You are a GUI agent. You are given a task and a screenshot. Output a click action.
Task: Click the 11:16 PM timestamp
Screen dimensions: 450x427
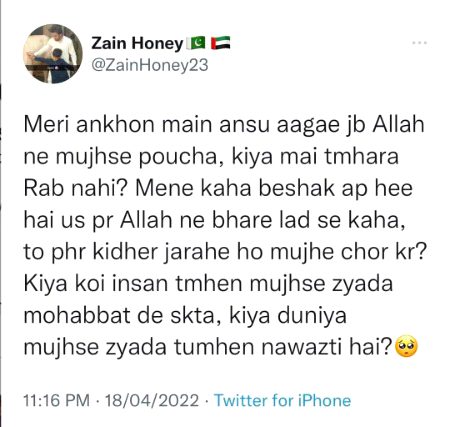coord(56,400)
